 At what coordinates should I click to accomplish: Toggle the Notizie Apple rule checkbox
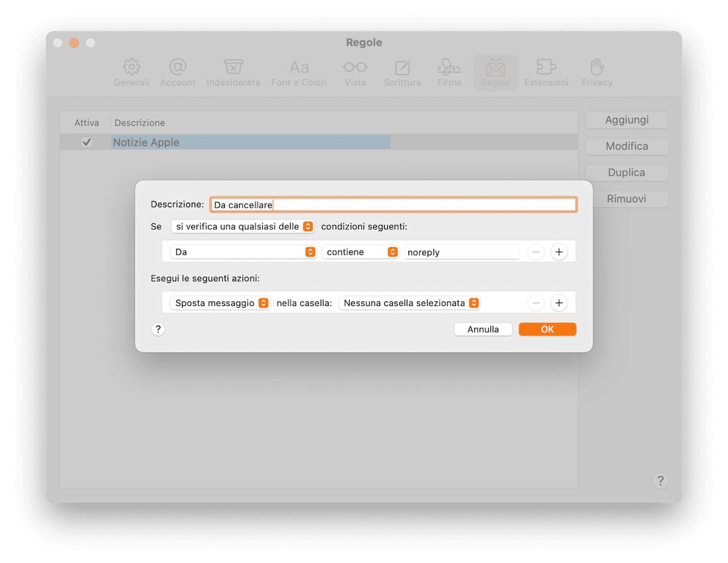tap(87, 142)
